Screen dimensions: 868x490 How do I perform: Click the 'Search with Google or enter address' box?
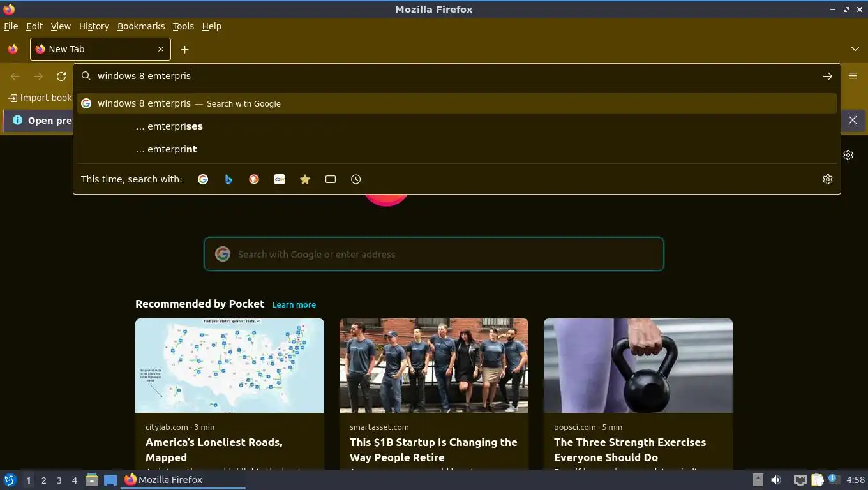tap(434, 254)
